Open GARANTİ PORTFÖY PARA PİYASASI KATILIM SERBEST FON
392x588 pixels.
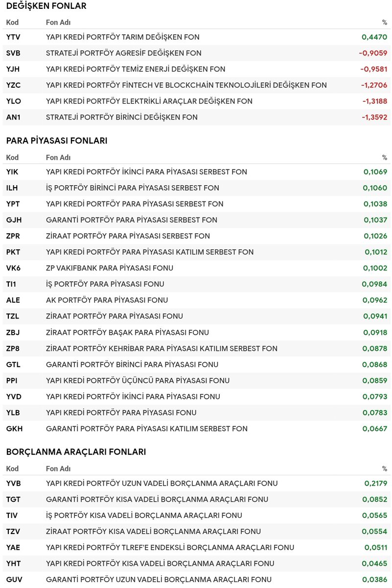pos(147,428)
